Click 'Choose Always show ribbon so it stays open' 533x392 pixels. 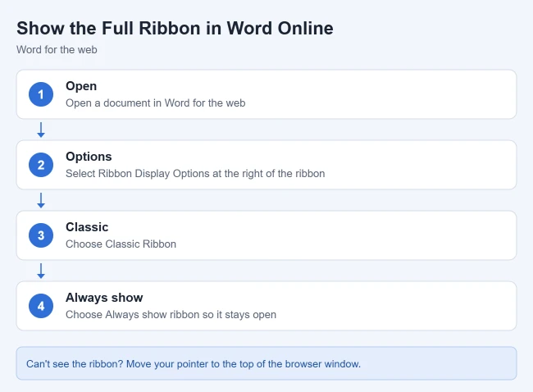click(171, 314)
